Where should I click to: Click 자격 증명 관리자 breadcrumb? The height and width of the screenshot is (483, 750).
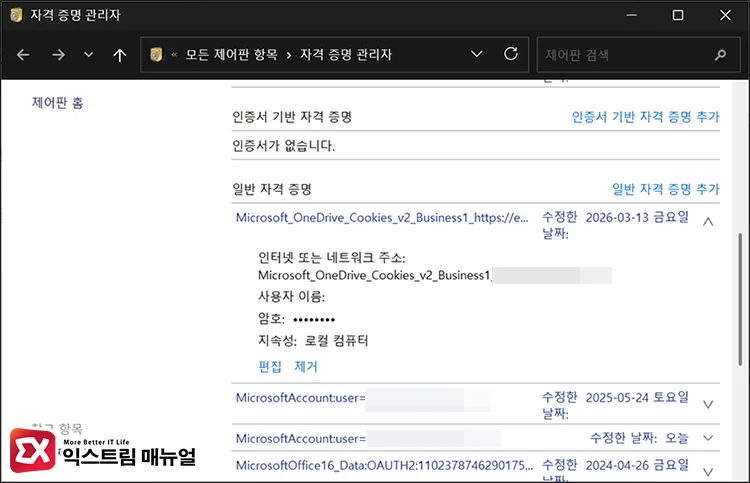tap(346, 55)
